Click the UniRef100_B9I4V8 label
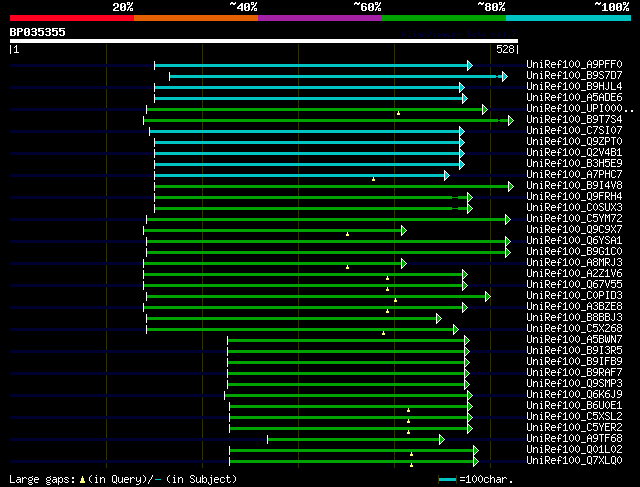The height and width of the screenshot is (487, 640). tap(574, 186)
